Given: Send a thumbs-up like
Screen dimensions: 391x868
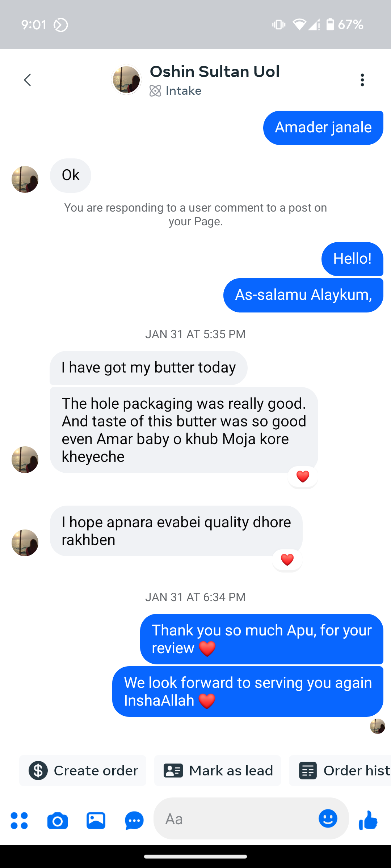Looking at the screenshot, I should click(x=368, y=820).
